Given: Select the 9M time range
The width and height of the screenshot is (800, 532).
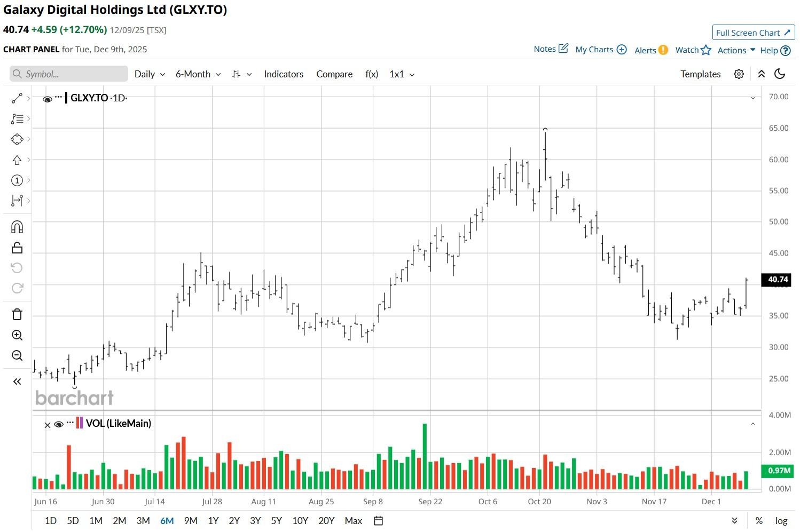Looking at the screenshot, I should tap(191, 521).
